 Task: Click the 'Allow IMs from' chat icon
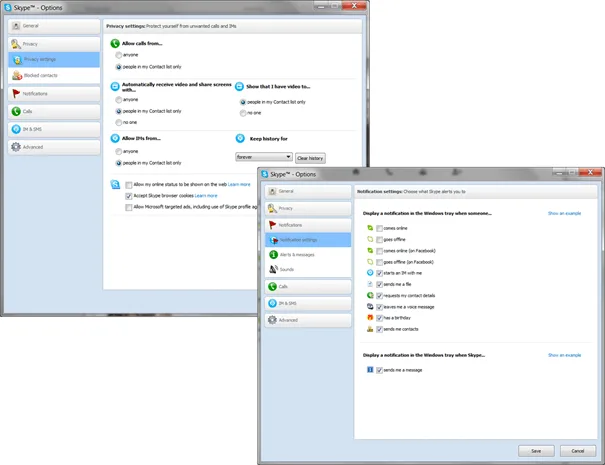pyautogui.click(x=115, y=138)
